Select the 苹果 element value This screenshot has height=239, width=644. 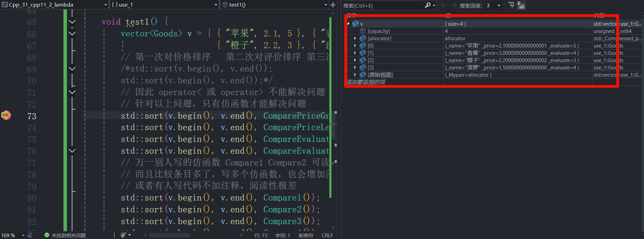[x=518, y=45]
